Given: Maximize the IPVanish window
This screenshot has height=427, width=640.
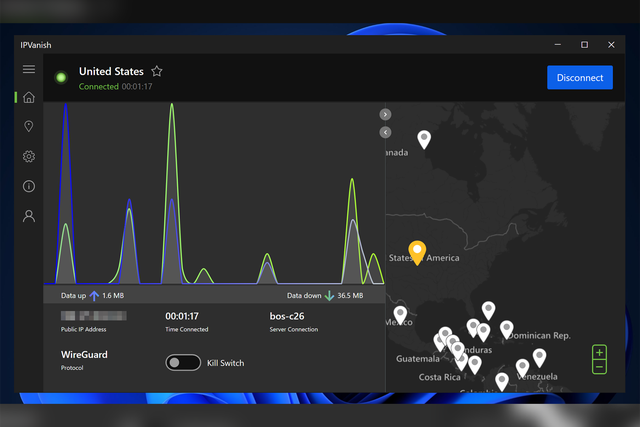Looking at the screenshot, I should (x=584, y=45).
